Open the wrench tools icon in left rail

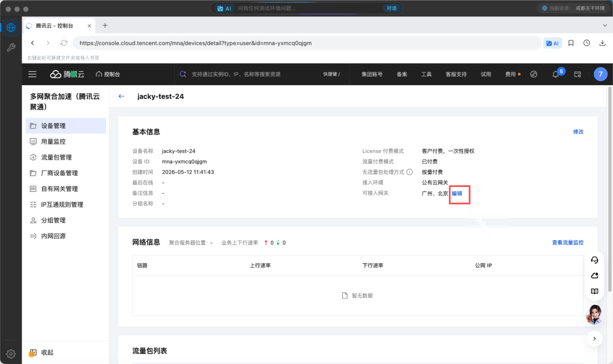(11, 47)
